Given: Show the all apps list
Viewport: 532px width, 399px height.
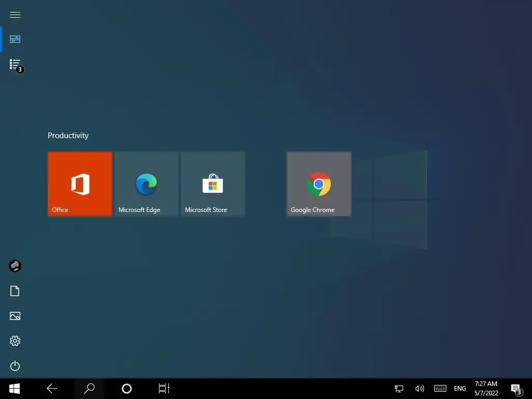Looking at the screenshot, I should click(15, 64).
